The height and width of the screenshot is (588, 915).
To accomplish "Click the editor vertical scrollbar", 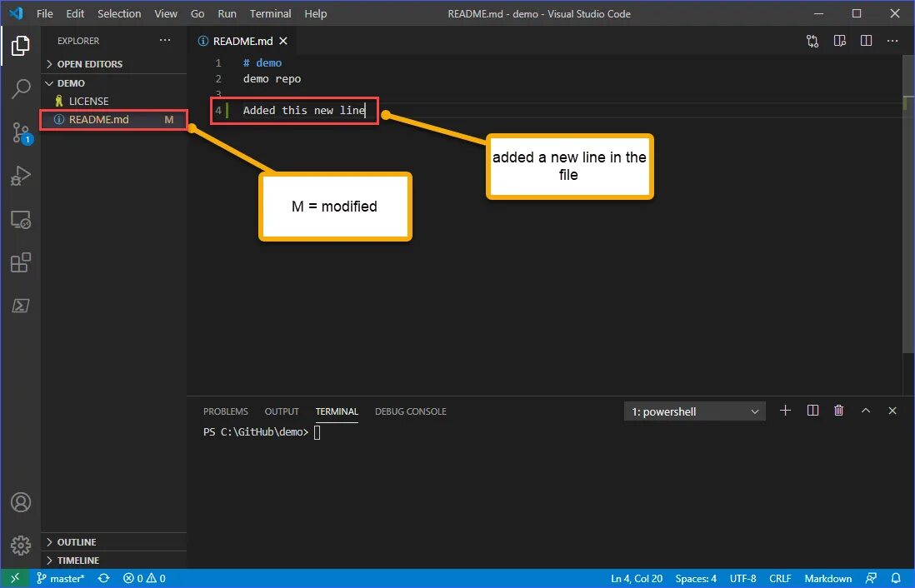I will [x=908, y=204].
